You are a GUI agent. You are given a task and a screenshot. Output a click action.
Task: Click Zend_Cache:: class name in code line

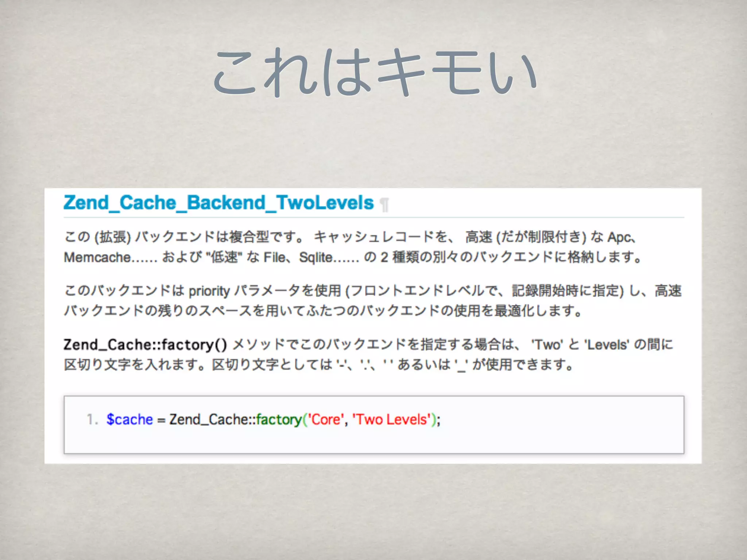click(212, 419)
